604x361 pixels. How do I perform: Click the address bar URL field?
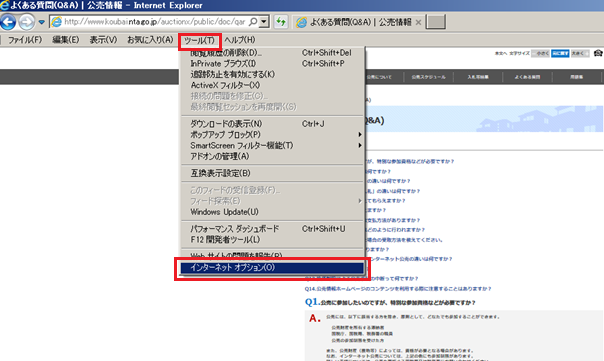(154, 22)
